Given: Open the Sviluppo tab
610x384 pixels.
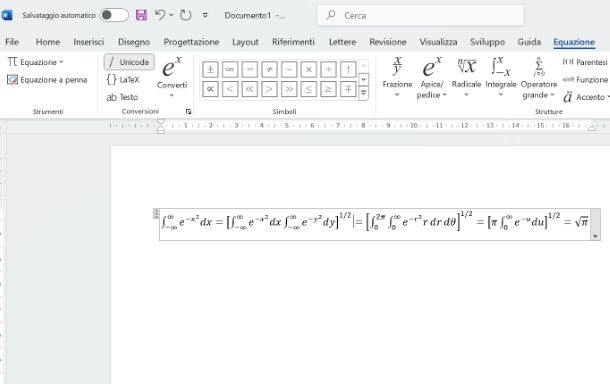Looking at the screenshot, I should pyautogui.click(x=487, y=42).
